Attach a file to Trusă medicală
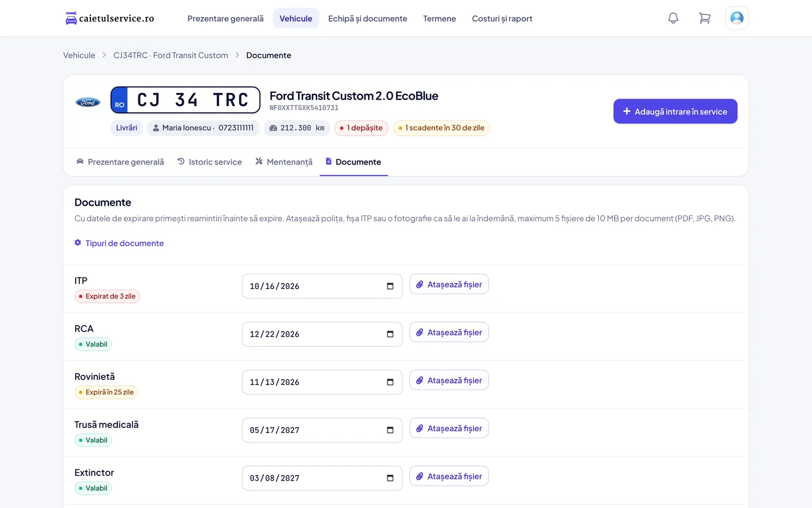 click(x=449, y=428)
